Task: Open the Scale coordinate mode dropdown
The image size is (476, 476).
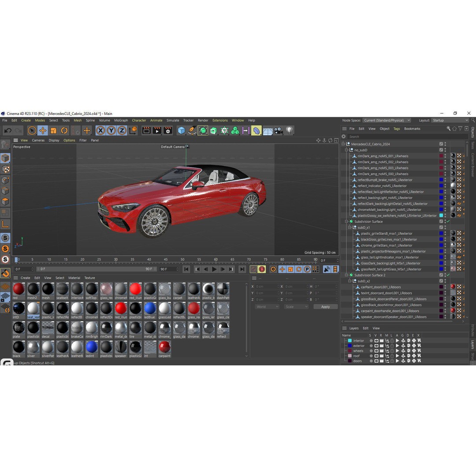Action: click(x=296, y=307)
